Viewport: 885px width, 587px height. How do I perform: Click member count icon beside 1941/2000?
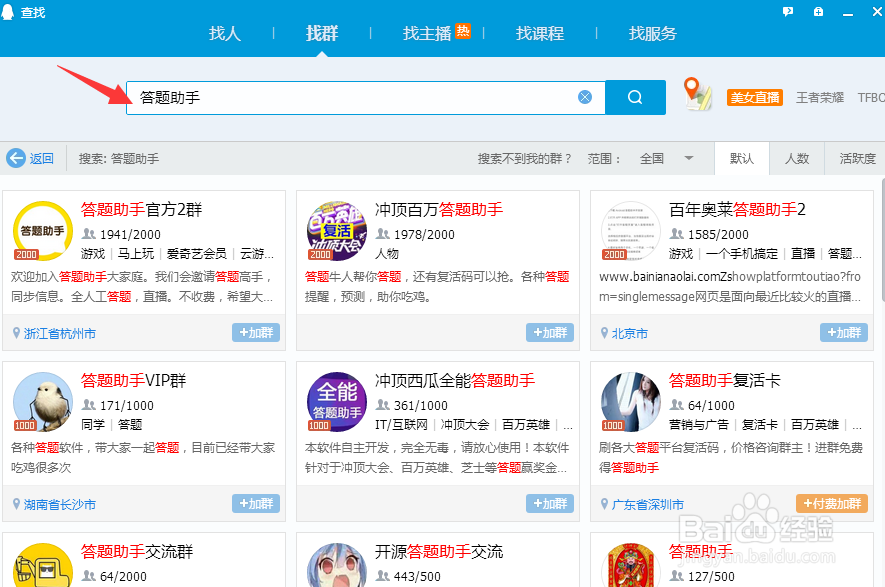pos(89,234)
